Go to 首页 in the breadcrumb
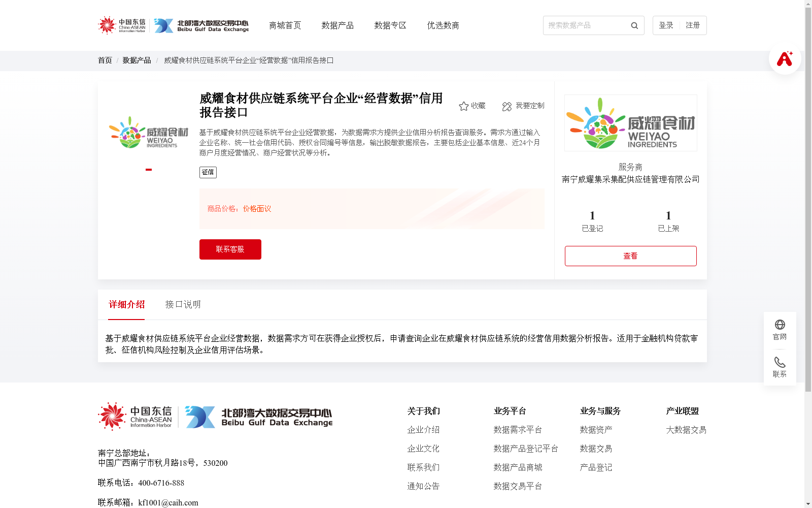 [x=105, y=60]
